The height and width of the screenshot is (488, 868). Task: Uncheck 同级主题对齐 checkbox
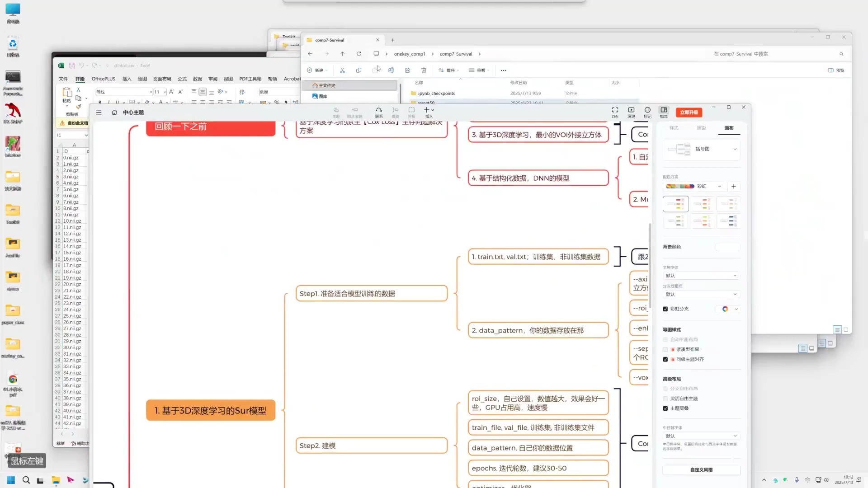coord(665,359)
